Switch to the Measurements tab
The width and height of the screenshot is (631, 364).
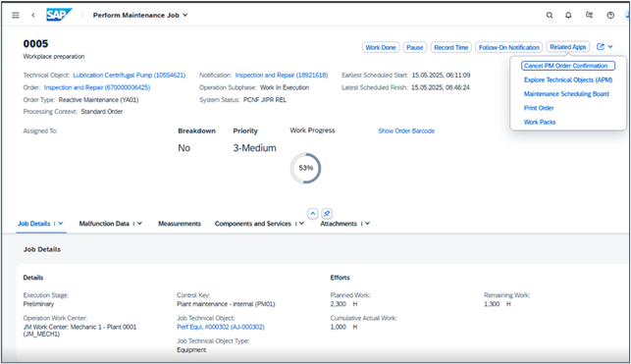[180, 224]
